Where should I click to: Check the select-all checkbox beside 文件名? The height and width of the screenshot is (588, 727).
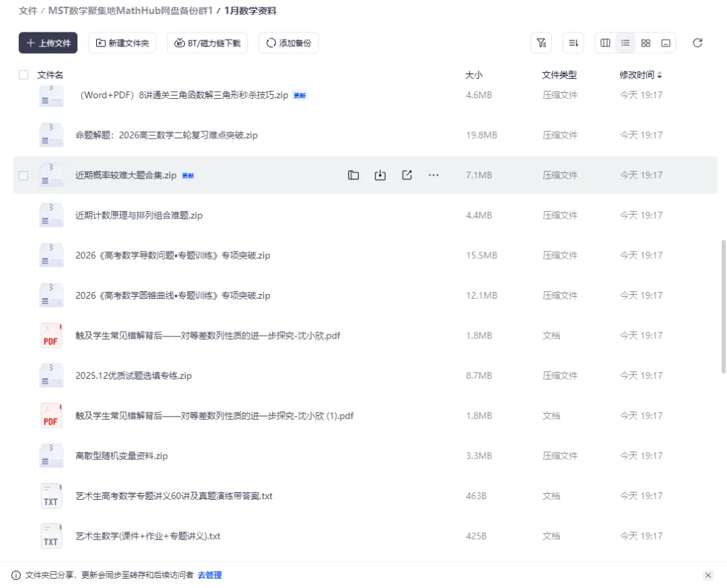click(24, 75)
